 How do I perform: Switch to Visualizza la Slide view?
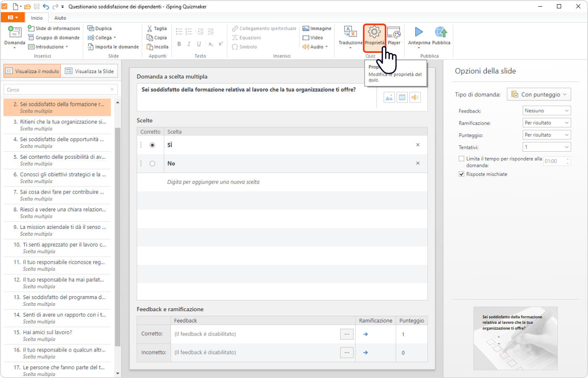point(89,71)
